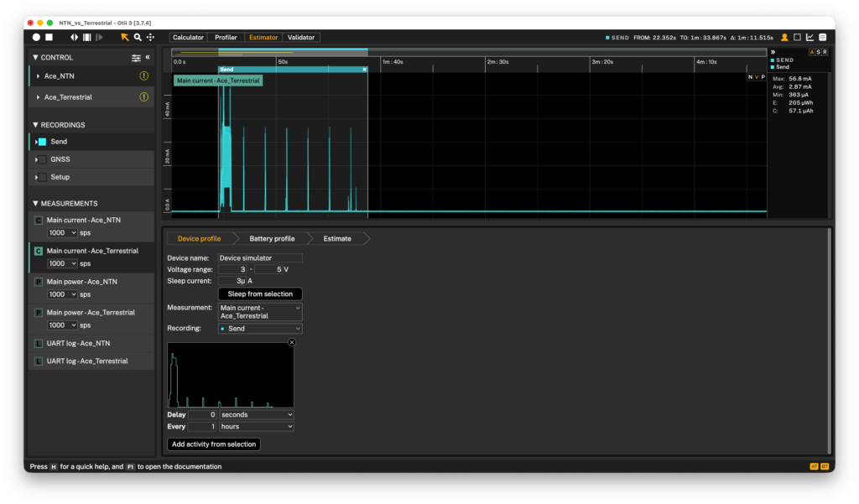859x504 pixels.
Task: Expand the Ace_Terrestrial device row
Action: click(38, 97)
